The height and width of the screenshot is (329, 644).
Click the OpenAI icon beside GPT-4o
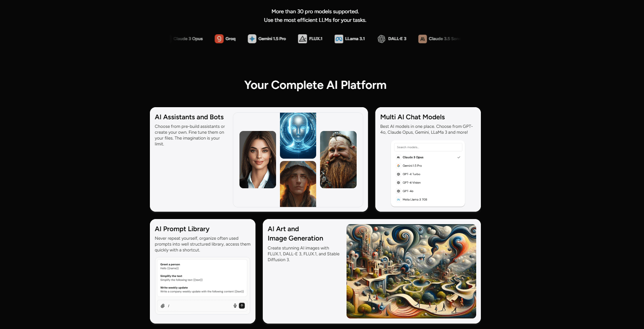[x=398, y=191]
